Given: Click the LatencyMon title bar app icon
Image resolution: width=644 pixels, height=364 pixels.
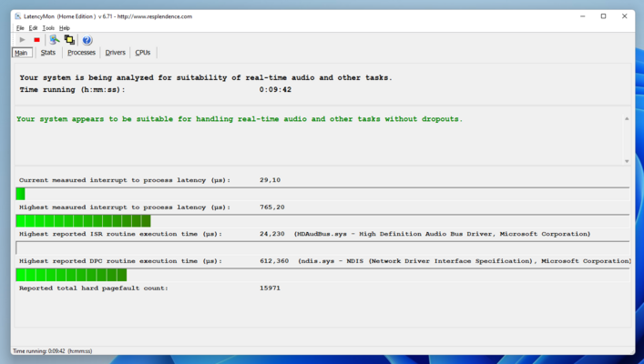Looking at the screenshot, I should [x=17, y=16].
